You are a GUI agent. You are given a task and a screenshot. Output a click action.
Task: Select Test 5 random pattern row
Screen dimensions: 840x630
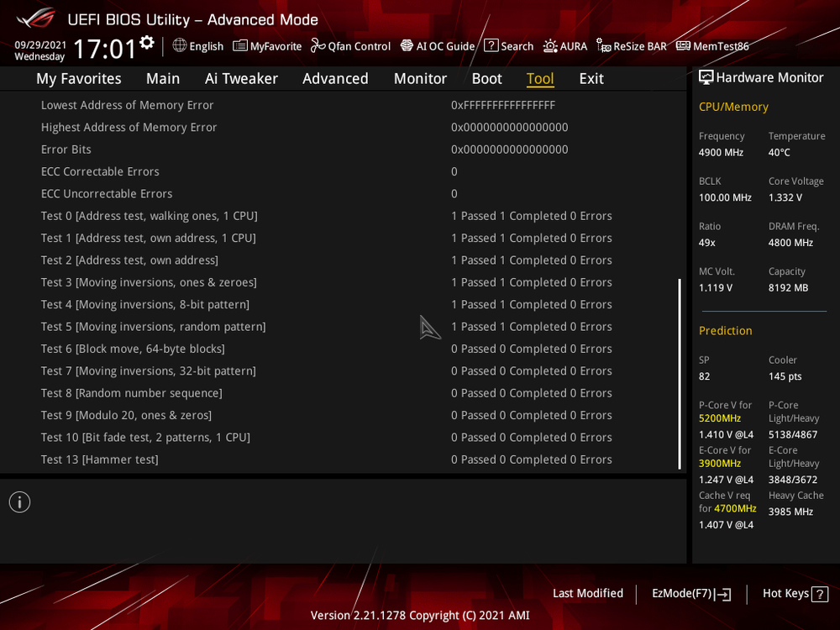coord(341,326)
